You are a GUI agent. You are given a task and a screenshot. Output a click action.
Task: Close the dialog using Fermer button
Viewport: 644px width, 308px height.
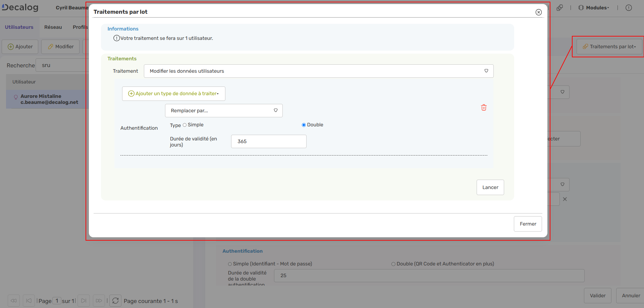click(x=528, y=224)
